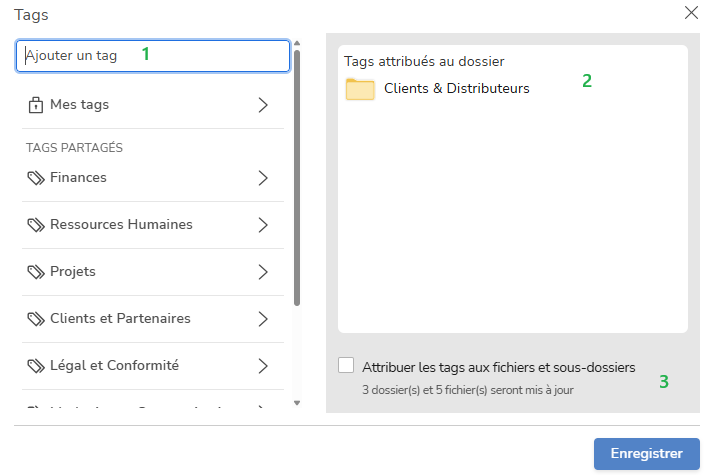This screenshot has width=710, height=475.
Task: Enable Attribuer les tags aux fichiers checkbox
Action: (346, 366)
